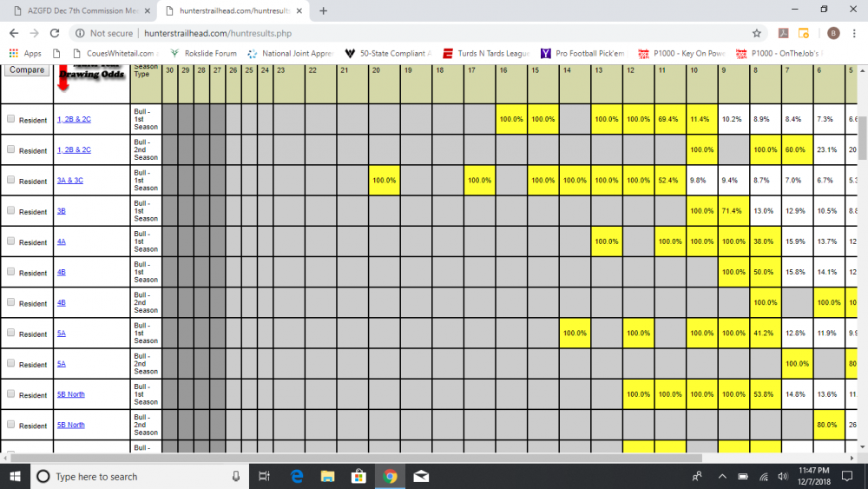Open Task View on taskbar
The image size is (868, 489).
pyautogui.click(x=264, y=476)
